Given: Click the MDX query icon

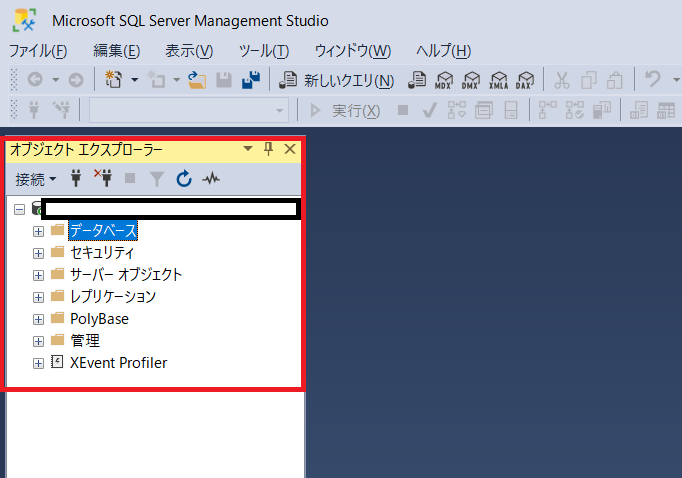Looking at the screenshot, I should pyautogui.click(x=444, y=80).
